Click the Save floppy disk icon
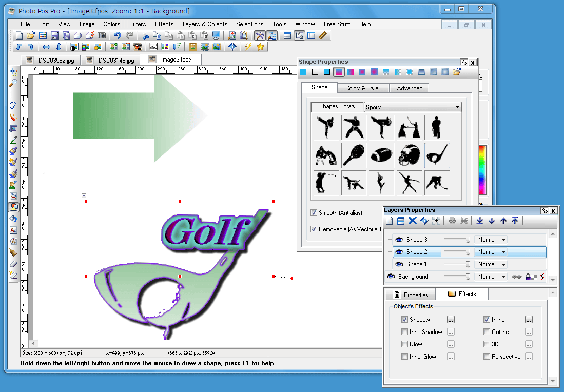 54,35
